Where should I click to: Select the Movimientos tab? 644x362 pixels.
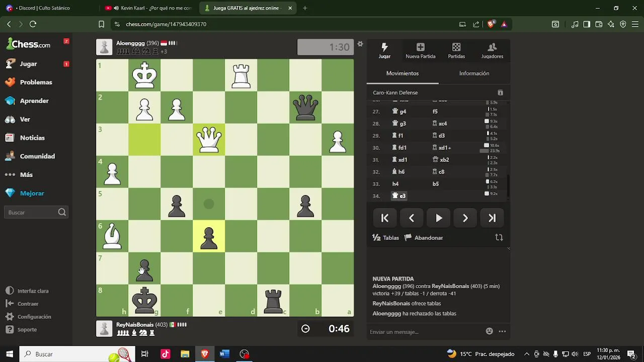click(x=403, y=73)
